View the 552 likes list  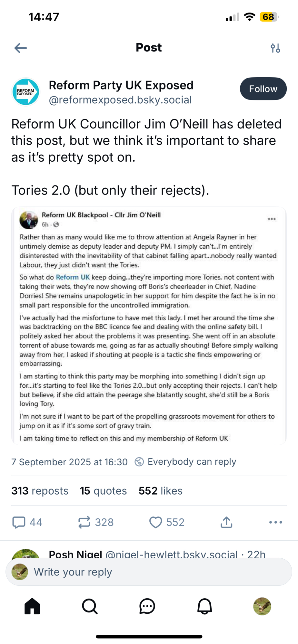(x=160, y=491)
